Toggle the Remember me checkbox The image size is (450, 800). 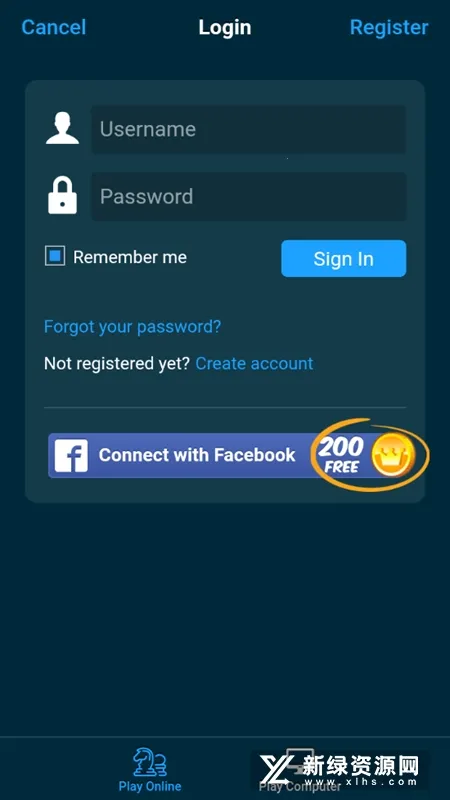point(55,256)
